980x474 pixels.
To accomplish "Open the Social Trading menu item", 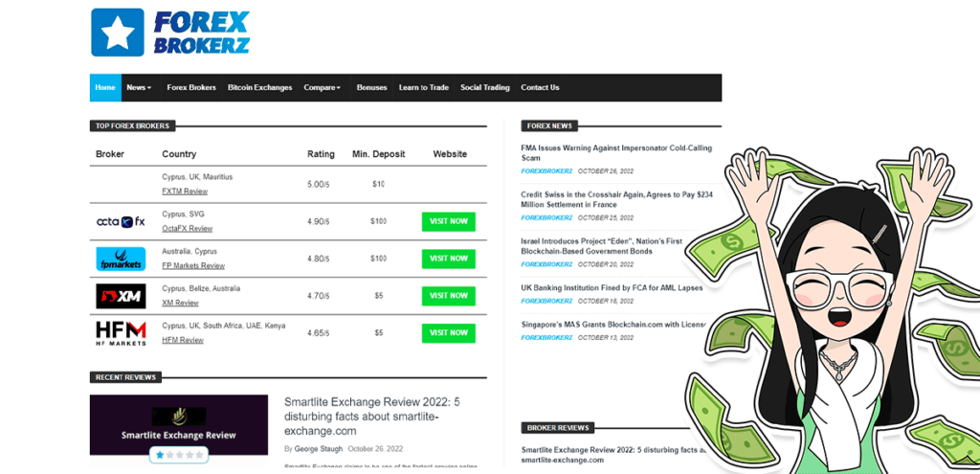I will pos(485,87).
